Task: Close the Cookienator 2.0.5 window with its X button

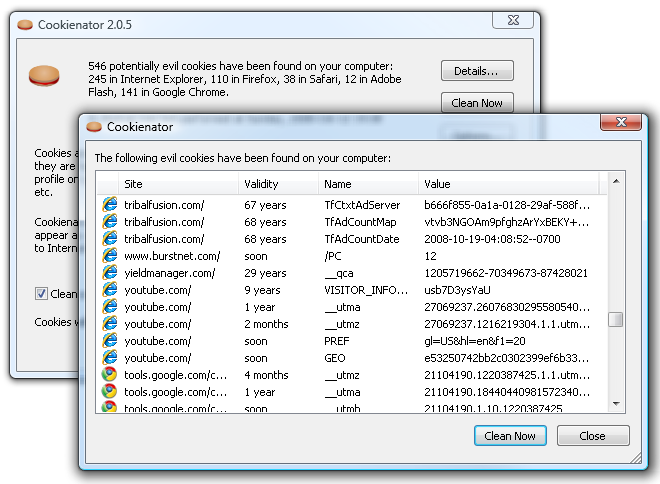Action: (513, 20)
